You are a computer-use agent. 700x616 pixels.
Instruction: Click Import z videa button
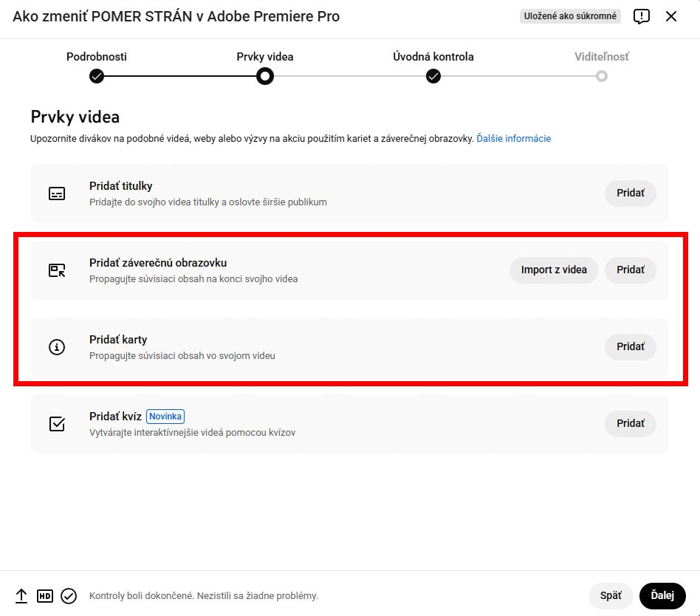pos(554,270)
